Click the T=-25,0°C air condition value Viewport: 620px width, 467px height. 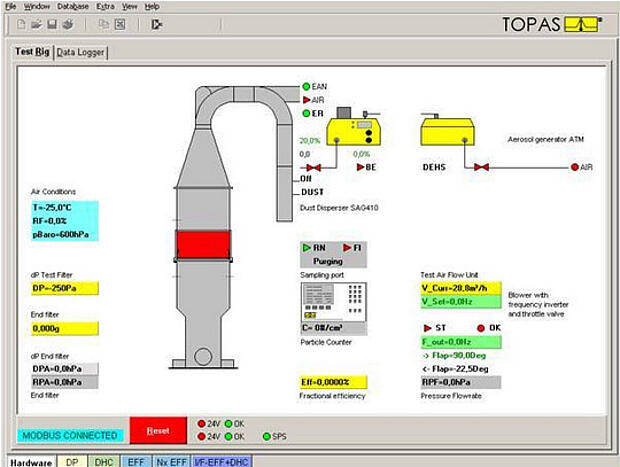[x=52, y=208]
